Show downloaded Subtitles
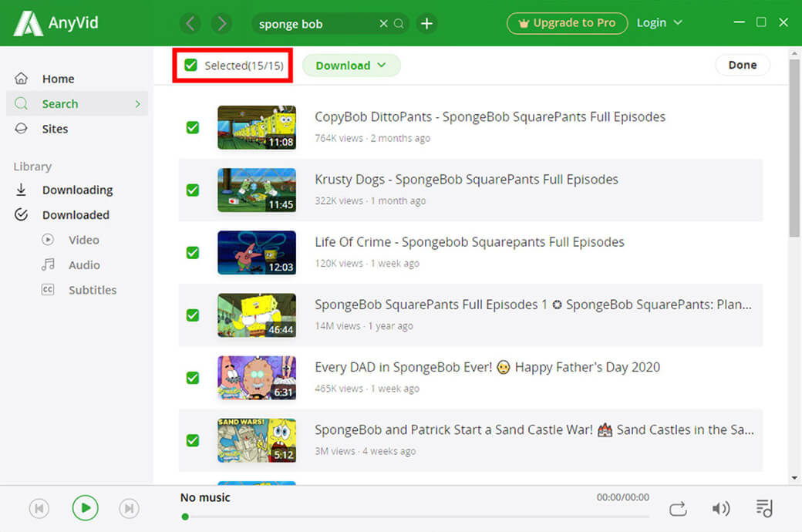 click(92, 290)
